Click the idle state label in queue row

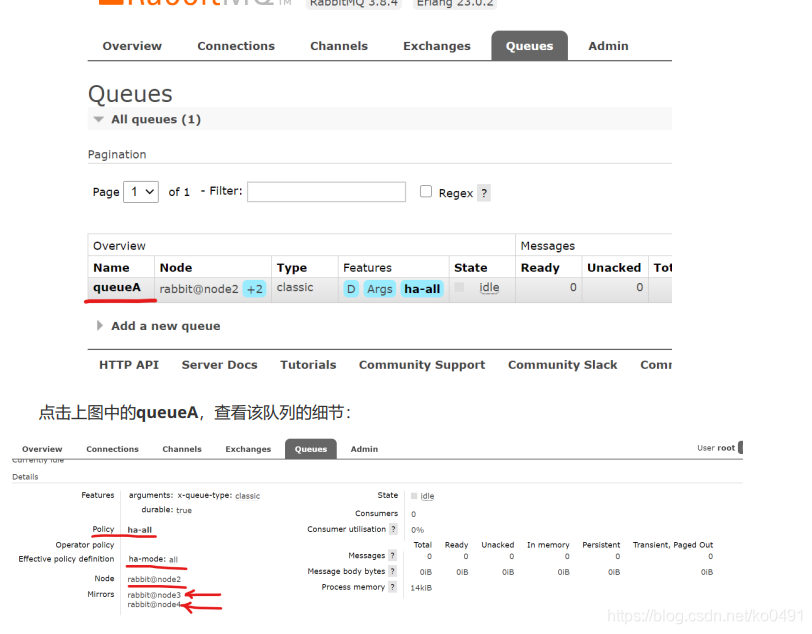[489, 287]
